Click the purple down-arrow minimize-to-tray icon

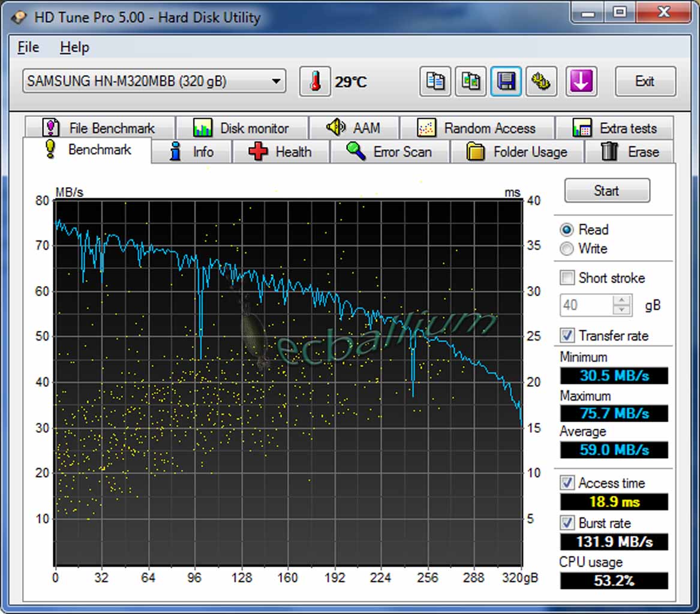point(581,82)
